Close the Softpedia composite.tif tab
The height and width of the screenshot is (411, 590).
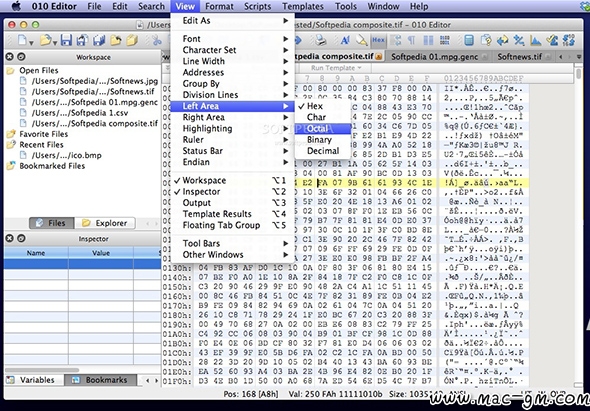[379, 57]
